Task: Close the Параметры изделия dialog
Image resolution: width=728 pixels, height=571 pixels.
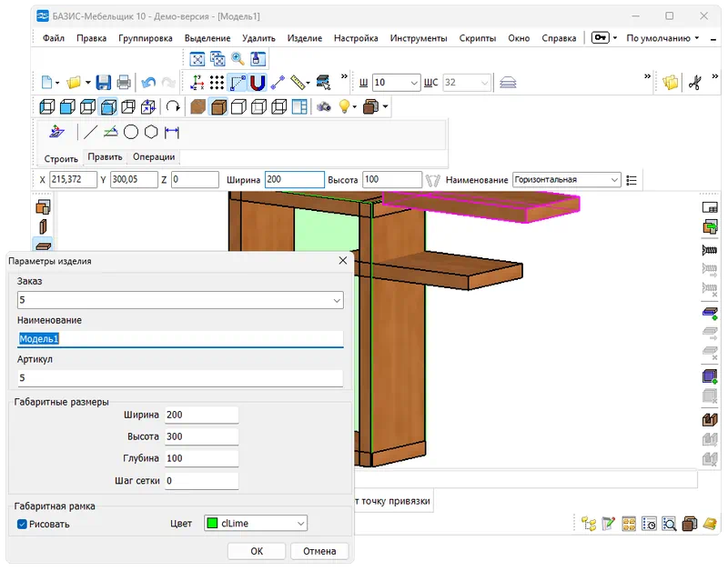Action: click(343, 261)
